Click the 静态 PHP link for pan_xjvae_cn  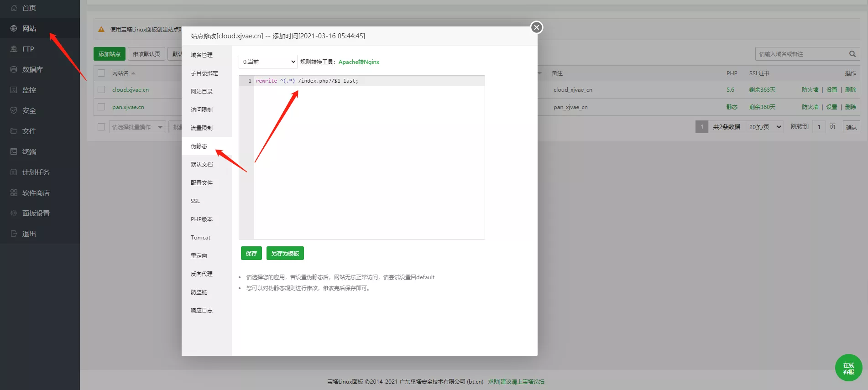click(732, 107)
